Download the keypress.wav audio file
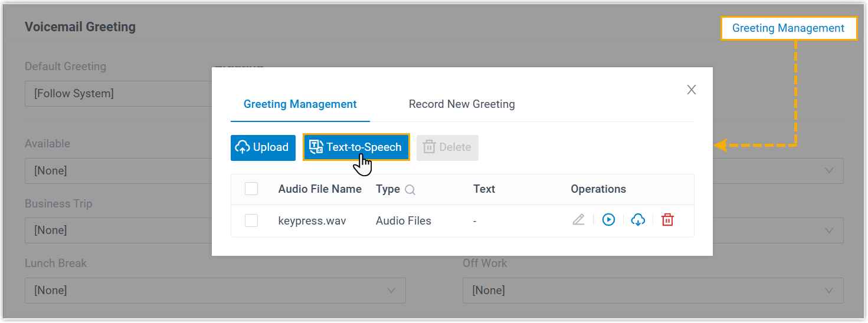868x323 pixels. (638, 220)
